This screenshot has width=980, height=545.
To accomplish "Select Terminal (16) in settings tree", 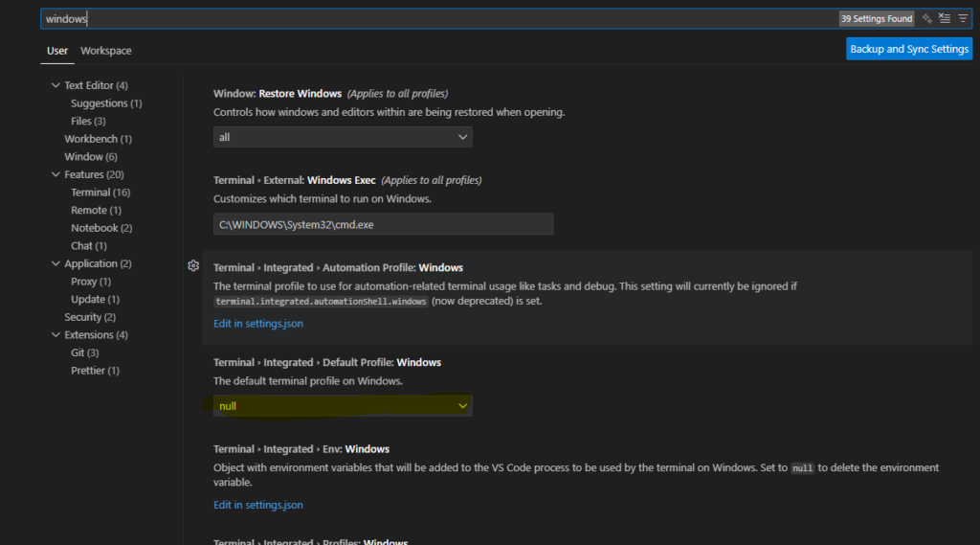I will coord(100,193).
